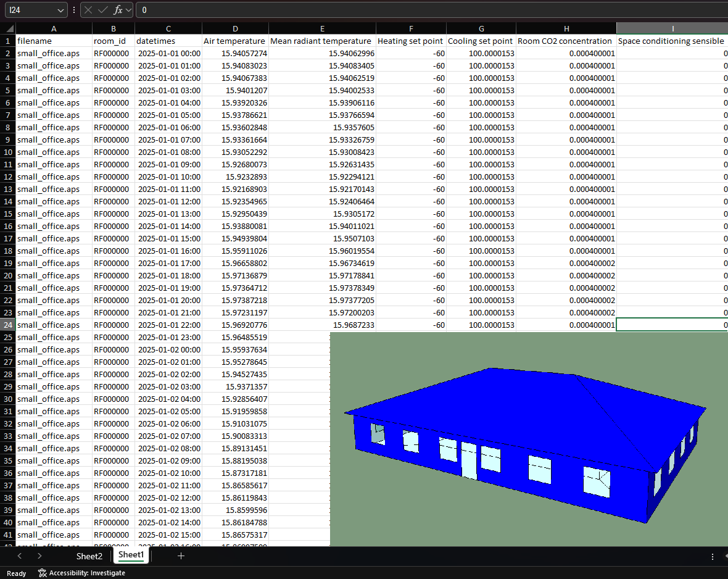This screenshot has height=579, width=728.
Task: Open the Name Box dropdown
Action: [60, 10]
